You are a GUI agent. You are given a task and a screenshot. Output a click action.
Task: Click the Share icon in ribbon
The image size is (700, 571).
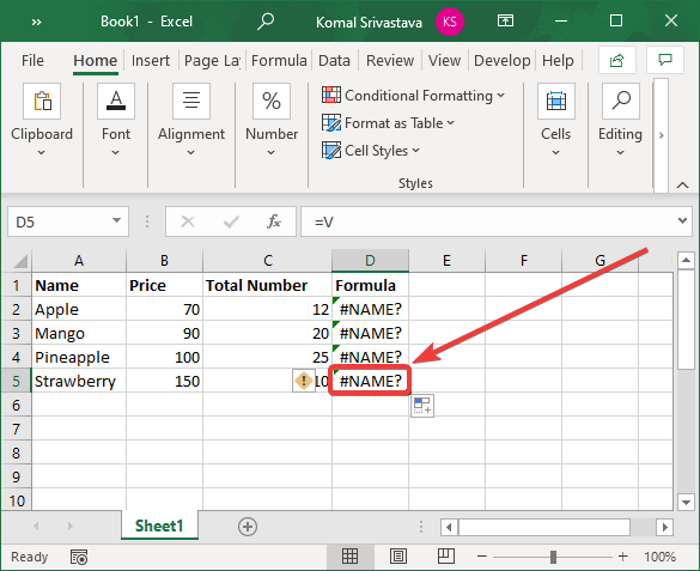pos(617,60)
